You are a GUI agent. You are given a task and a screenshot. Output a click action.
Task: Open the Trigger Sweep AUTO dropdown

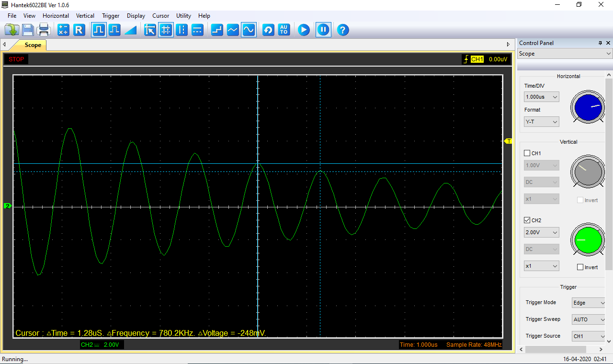[589, 319]
